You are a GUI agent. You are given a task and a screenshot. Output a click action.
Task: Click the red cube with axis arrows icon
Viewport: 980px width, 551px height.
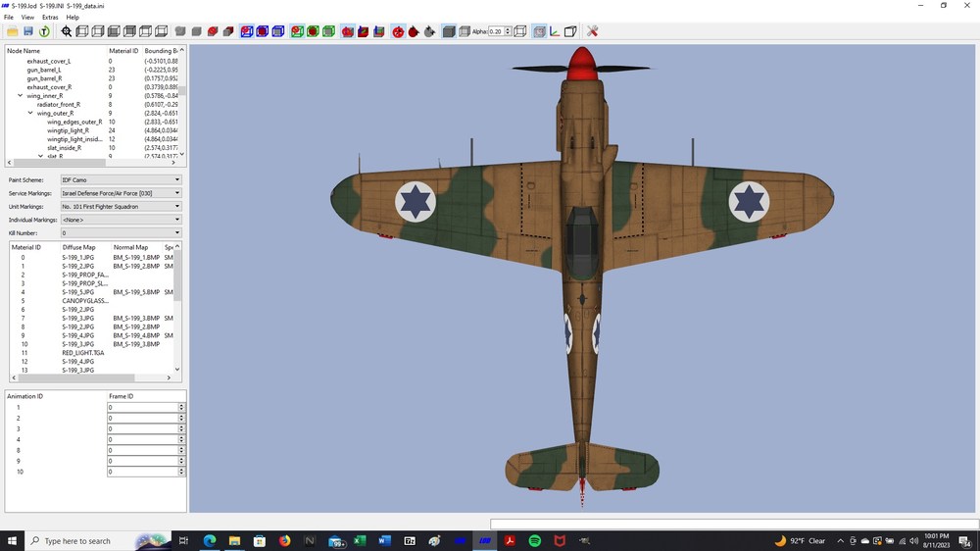pyautogui.click(x=364, y=31)
